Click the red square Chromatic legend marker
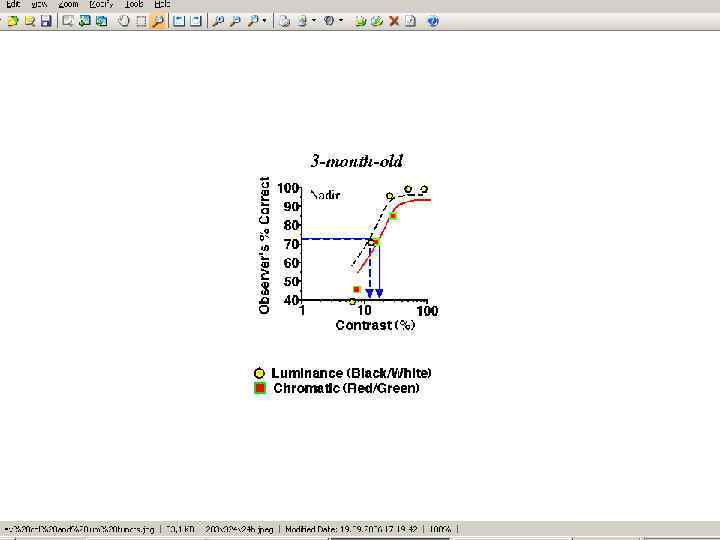720x540 pixels. [260, 388]
